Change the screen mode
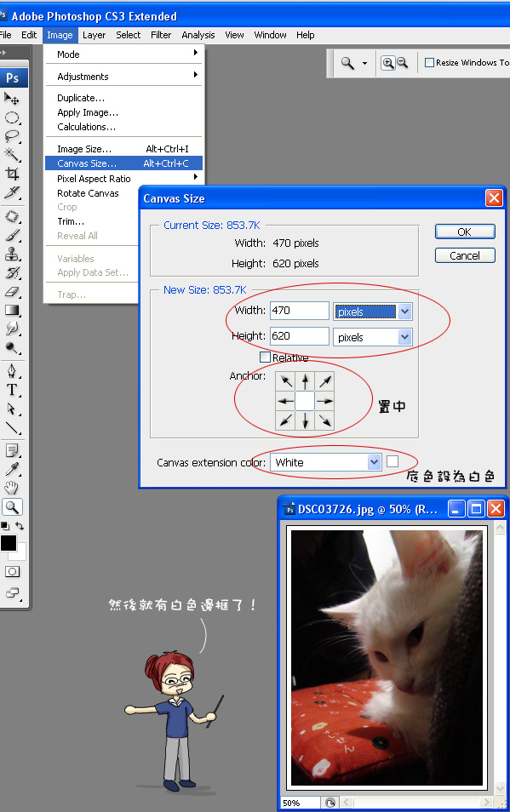The width and height of the screenshot is (510, 812). click(12, 593)
